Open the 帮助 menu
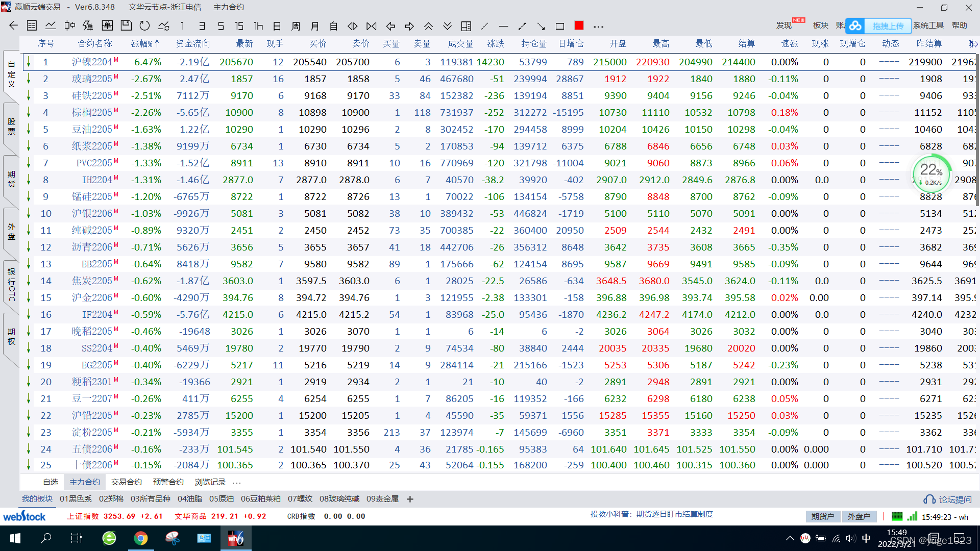This screenshot has width=980, height=551. [x=960, y=25]
